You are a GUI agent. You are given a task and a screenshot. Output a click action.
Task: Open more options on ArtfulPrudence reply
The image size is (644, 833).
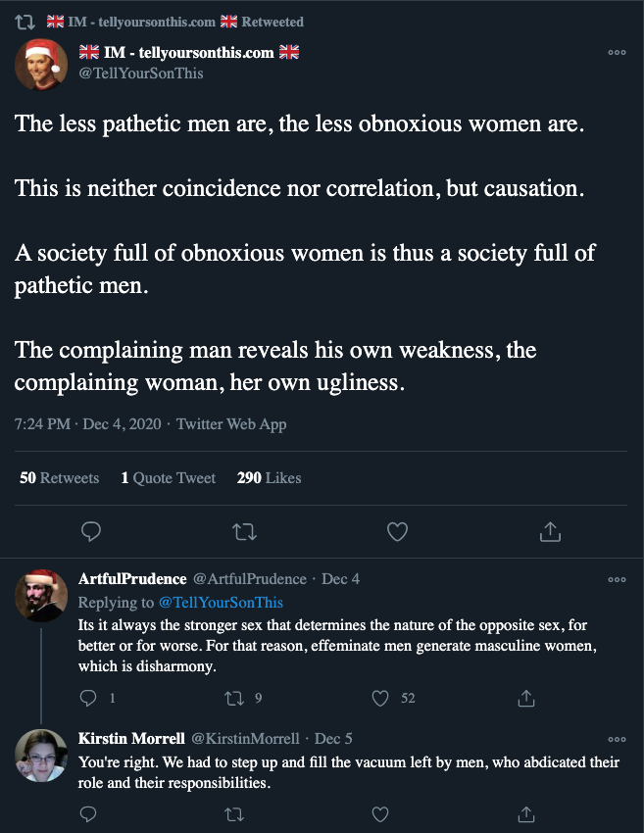(x=617, y=579)
